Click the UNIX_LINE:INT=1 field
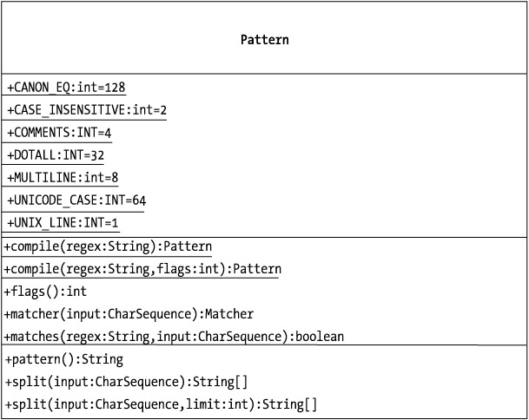 click(x=63, y=223)
